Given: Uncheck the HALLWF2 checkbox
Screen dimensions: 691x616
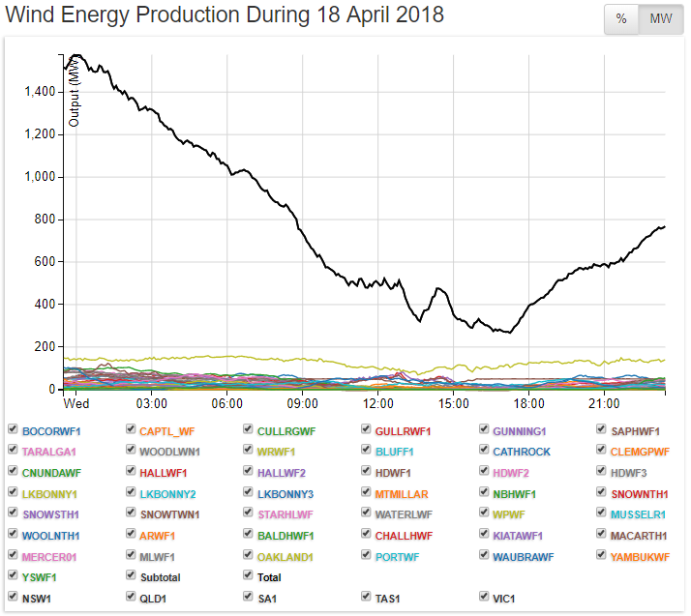Looking at the screenshot, I should tap(249, 472).
